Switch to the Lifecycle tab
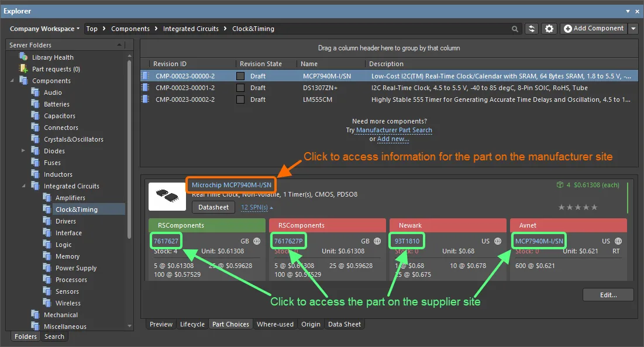 (x=192, y=324)
